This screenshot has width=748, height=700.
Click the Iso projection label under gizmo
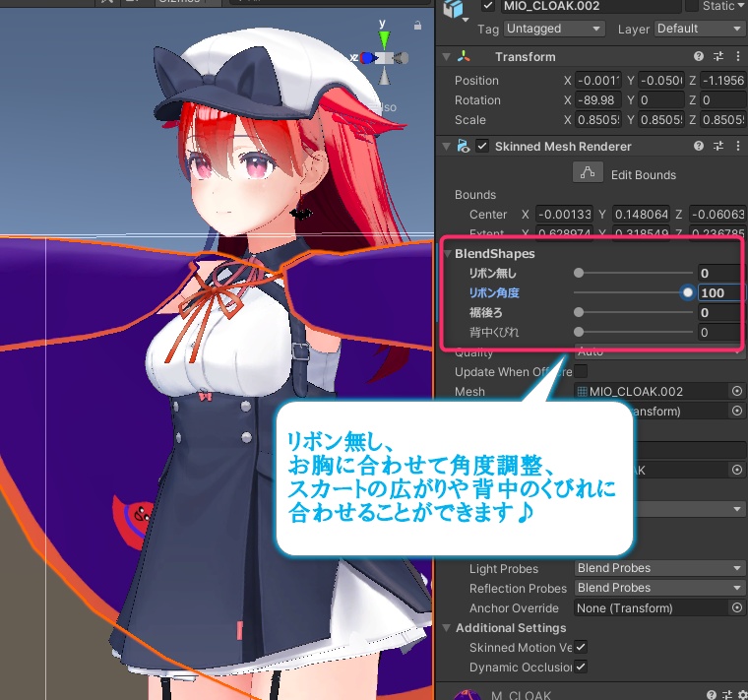point(388,107)
